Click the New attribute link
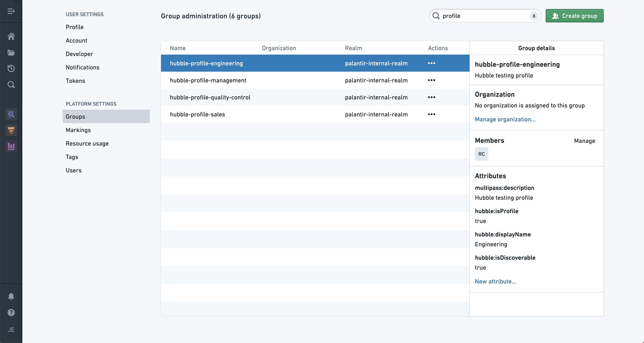The height and width of the screenshot is (343, 644). [495, 281]
